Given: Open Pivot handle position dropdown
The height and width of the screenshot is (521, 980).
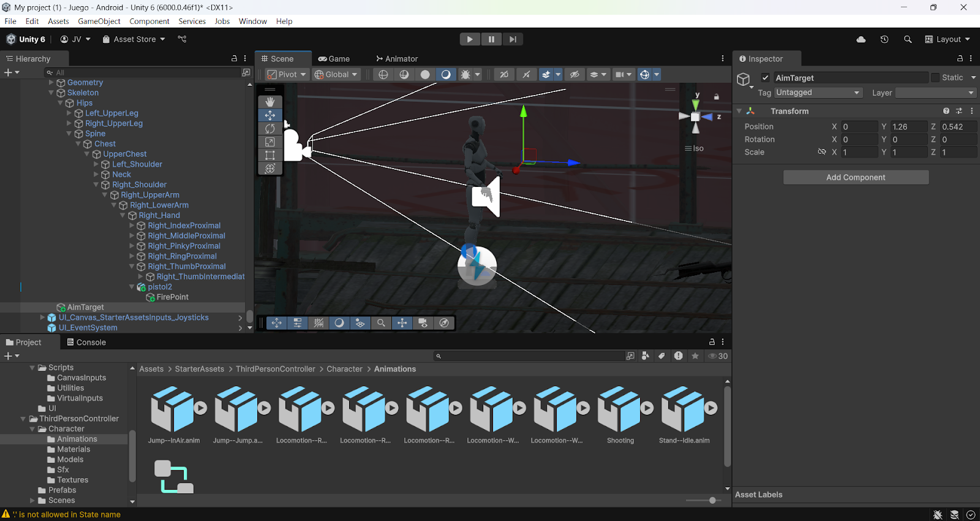Looking at the screenshot, I should pyautogui.click(x=286, y=75).
